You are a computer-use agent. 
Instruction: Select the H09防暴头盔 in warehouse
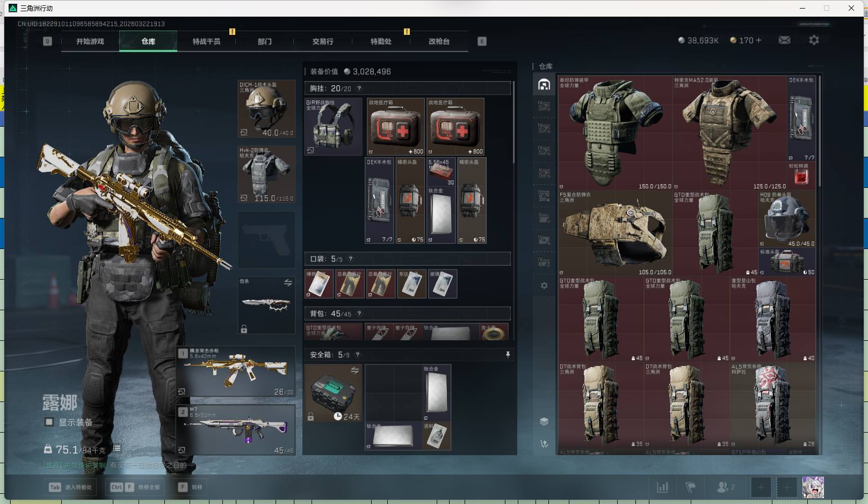click(787, 219)
